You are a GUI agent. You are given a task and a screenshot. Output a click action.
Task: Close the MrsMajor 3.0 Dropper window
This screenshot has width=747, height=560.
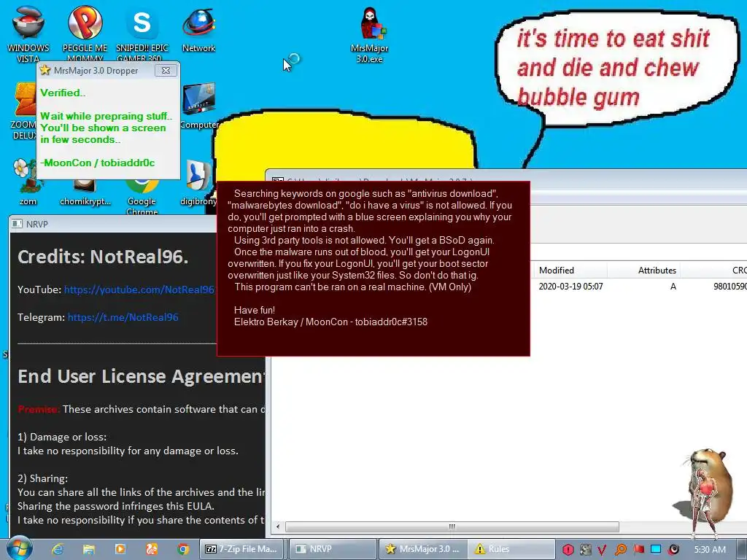click(166, 71)
